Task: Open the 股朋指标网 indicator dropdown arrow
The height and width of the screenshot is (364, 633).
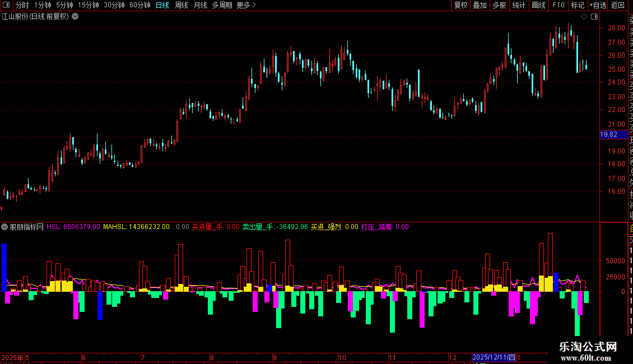Action: pyautogui.click(x=4, y=227)
